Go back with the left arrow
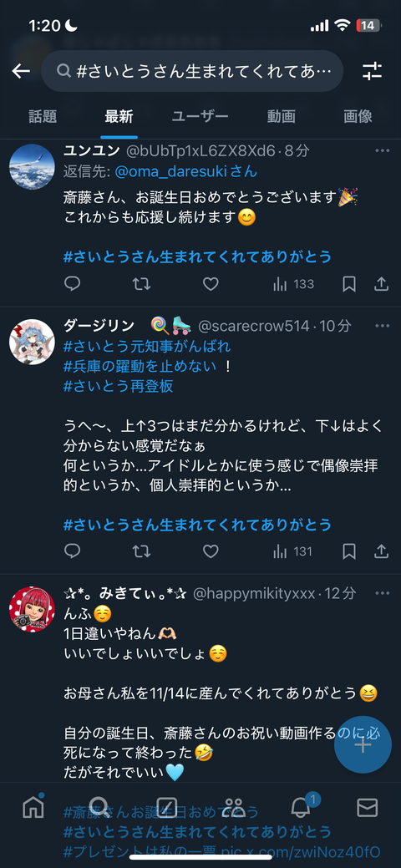Image resolution: width=401 pixels, height=868 pixels. 21,71
